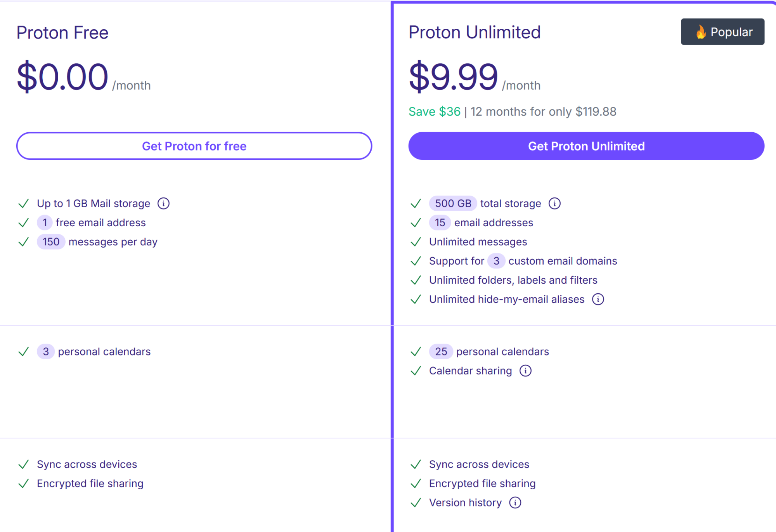Select the 15 email addresses badge
Screen dimensions: 776x532
(440, 223)
